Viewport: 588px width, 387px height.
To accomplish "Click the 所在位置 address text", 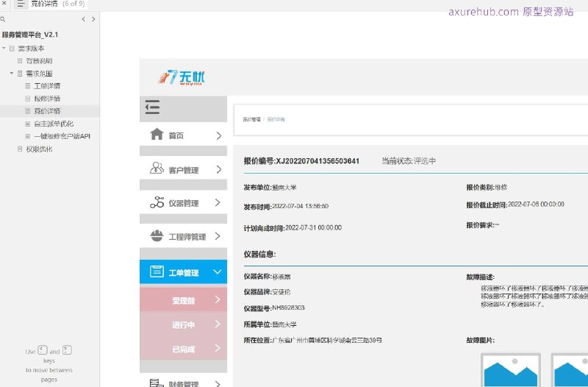I will point(326,341).
